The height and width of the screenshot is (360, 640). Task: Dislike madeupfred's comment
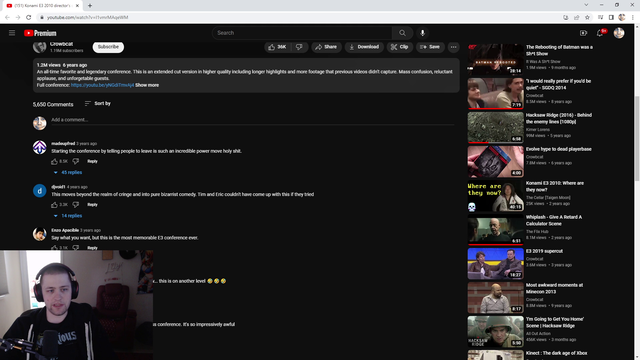click(x=76, y=161)
